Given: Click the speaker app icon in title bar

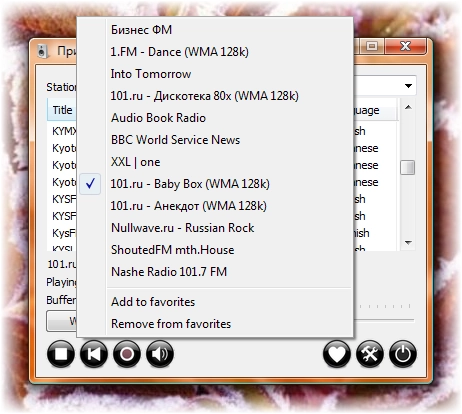Looking at the screenshot, I should tap(42, 51).
